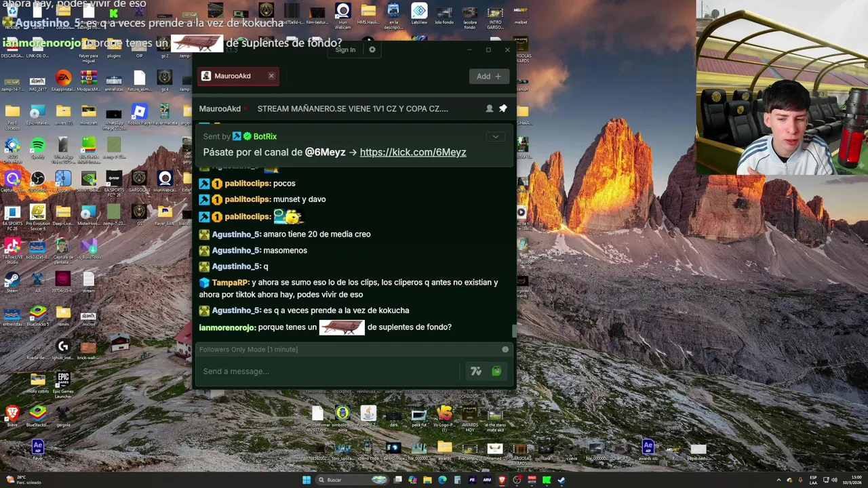
Task: Select the Steam desktop icon
Action: 12,282
